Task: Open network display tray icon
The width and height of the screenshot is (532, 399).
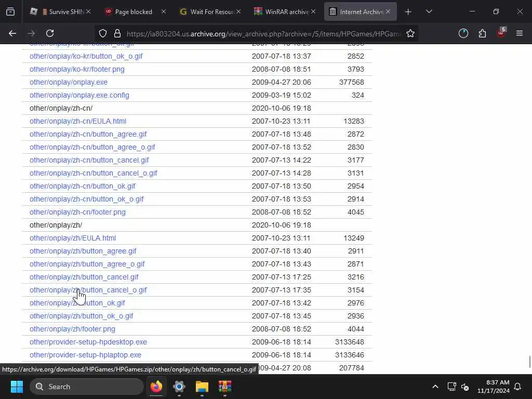Action: tap(451, 387)
